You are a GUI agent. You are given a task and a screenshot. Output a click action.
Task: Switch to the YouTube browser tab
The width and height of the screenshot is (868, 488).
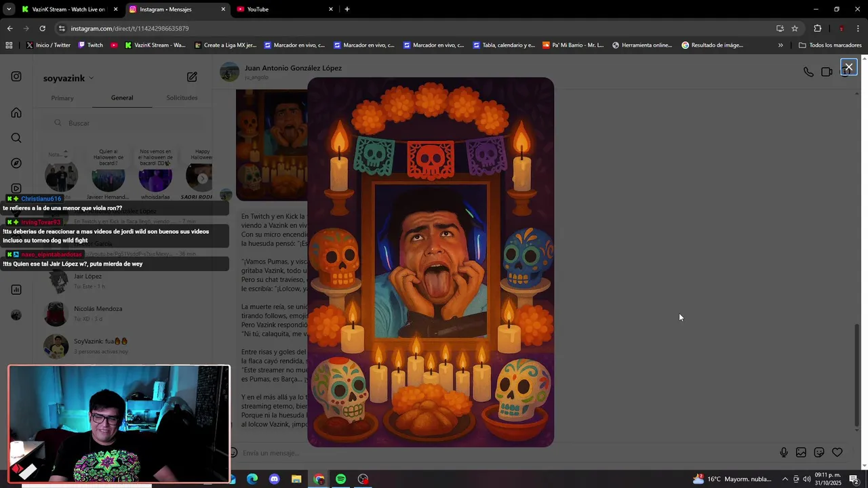[285, 9]
